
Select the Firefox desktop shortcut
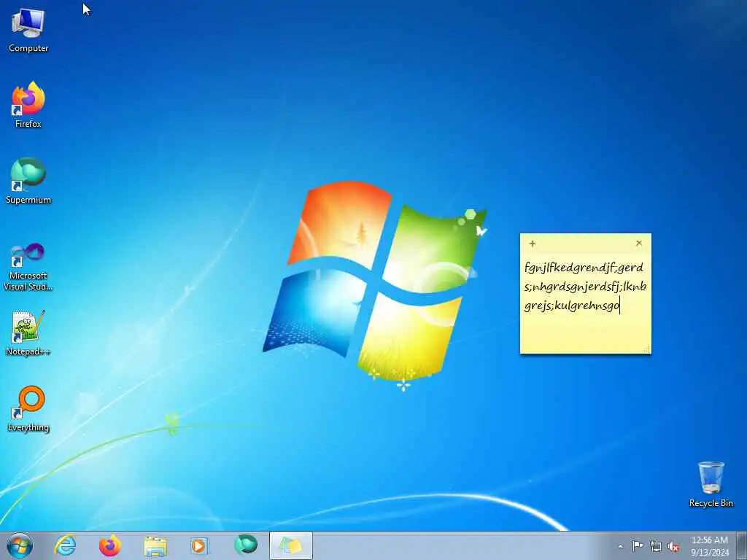[28, 105]
